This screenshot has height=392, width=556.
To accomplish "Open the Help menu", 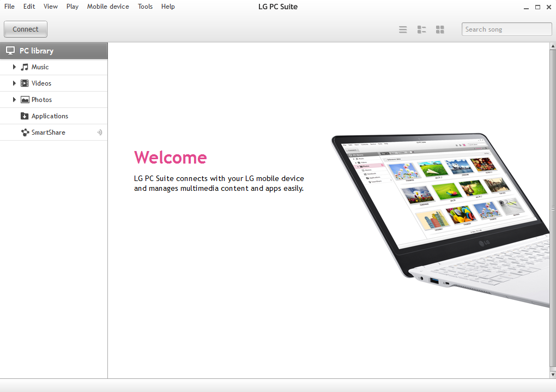I will pos(168,7).
